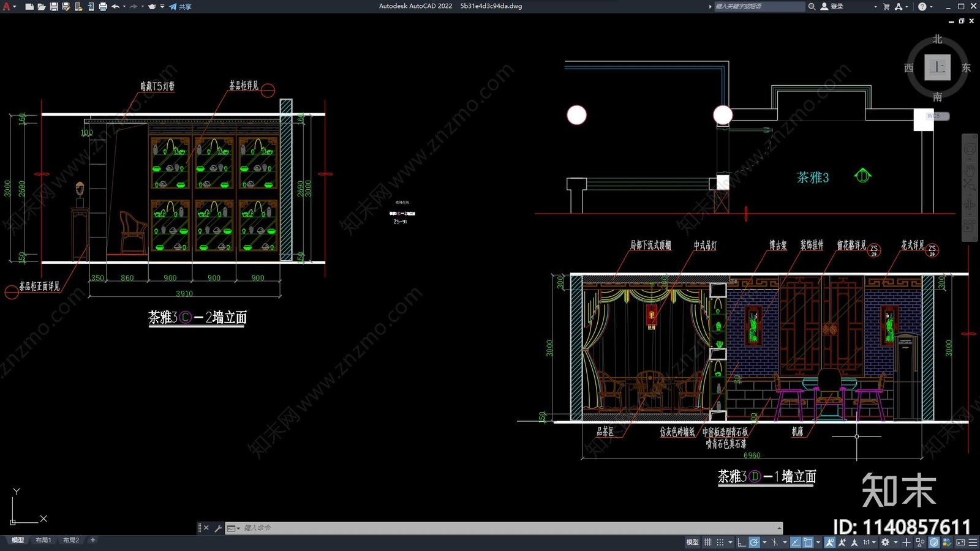980x551 pixels.
Task: Toggle ortho mode in status bar
Action: coord(741,542)
